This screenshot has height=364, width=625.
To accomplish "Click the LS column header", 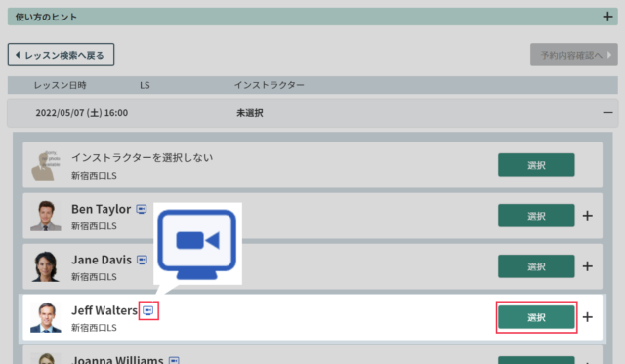I will tap(145, 85).
